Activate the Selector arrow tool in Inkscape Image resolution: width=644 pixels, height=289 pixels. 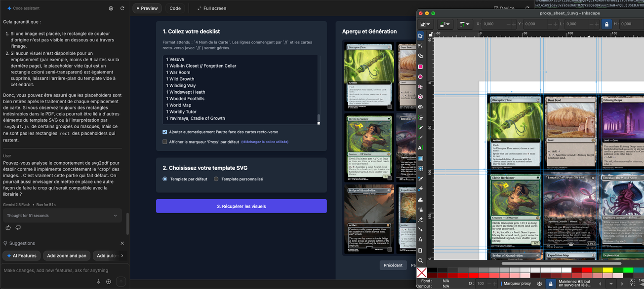click(420, 36)
